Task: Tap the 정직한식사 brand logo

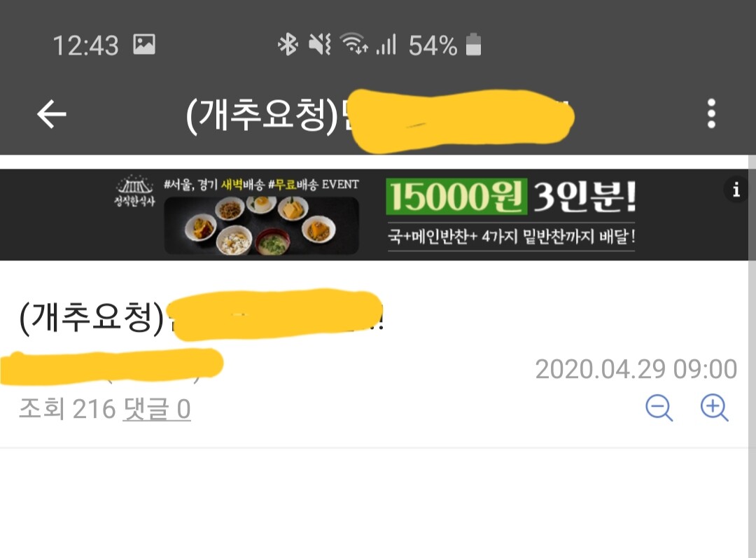Action: 134,191
